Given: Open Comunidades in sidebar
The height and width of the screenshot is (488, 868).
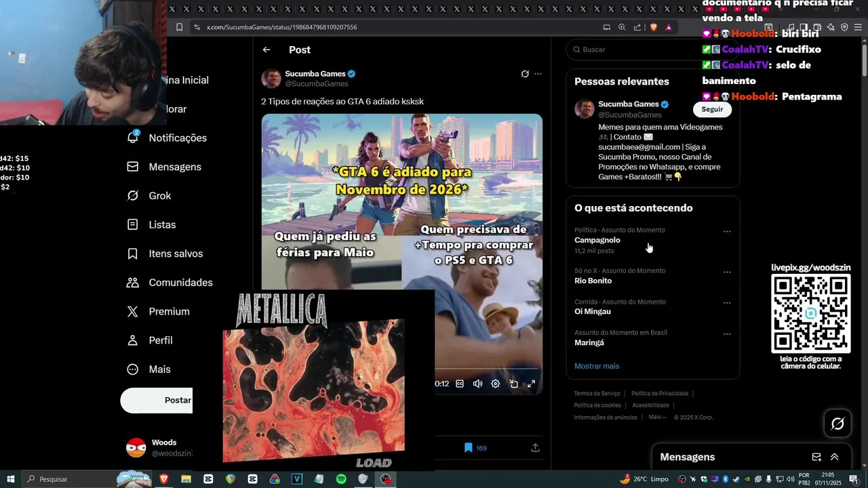Looking at the screenshot, I should [x=170, y=283].
